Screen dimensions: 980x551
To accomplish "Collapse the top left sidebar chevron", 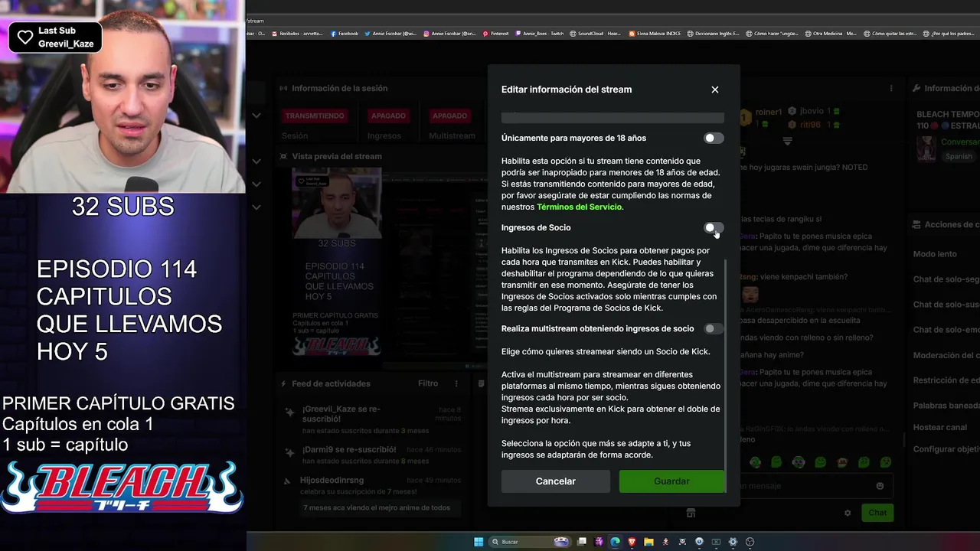I will [256, 116].
